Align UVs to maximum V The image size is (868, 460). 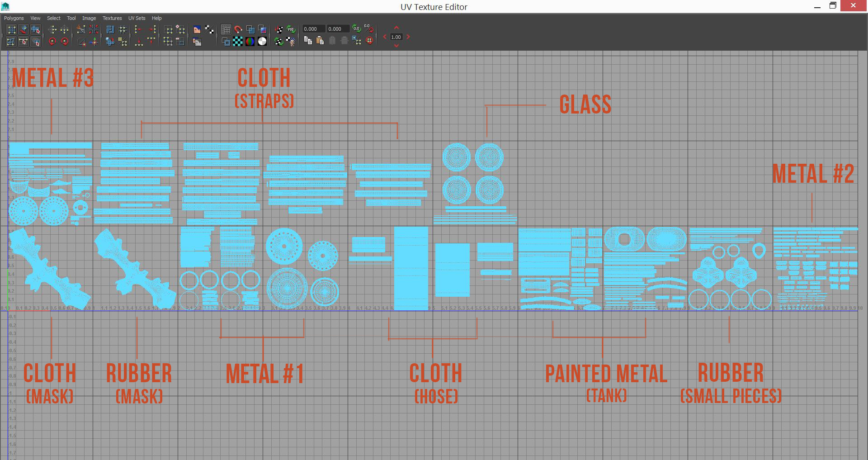(x=151, y=42)
